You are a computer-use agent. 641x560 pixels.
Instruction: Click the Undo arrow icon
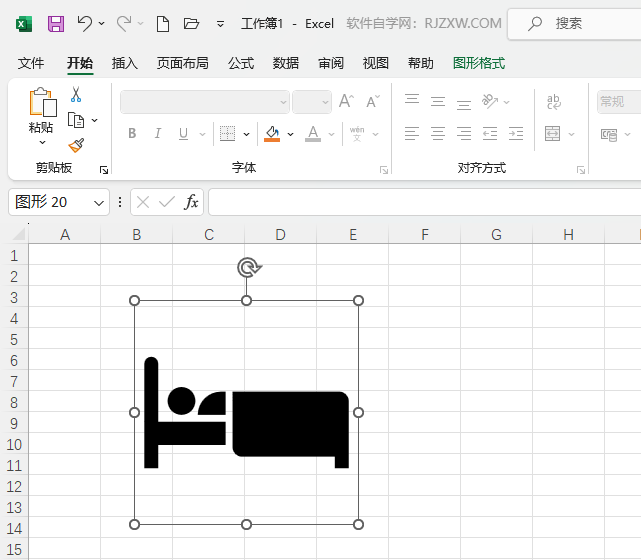pyautogui.click(x=85, y=23)
